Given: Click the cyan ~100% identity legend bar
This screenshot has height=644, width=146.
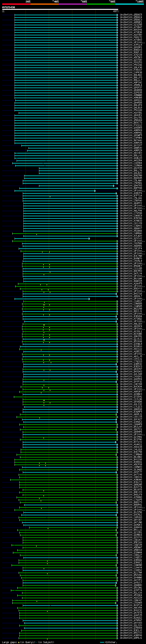Looking at the screenshot, I should (130, 4).
